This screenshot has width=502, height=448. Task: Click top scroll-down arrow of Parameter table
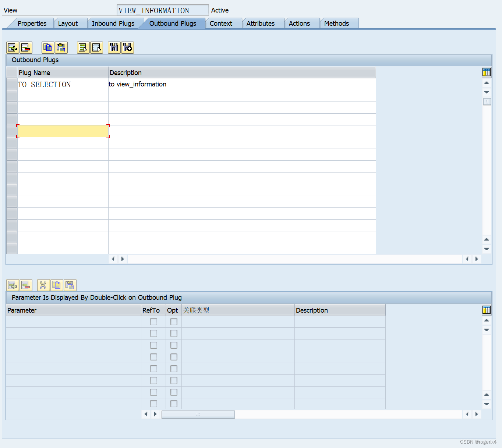tap(487, 330)
